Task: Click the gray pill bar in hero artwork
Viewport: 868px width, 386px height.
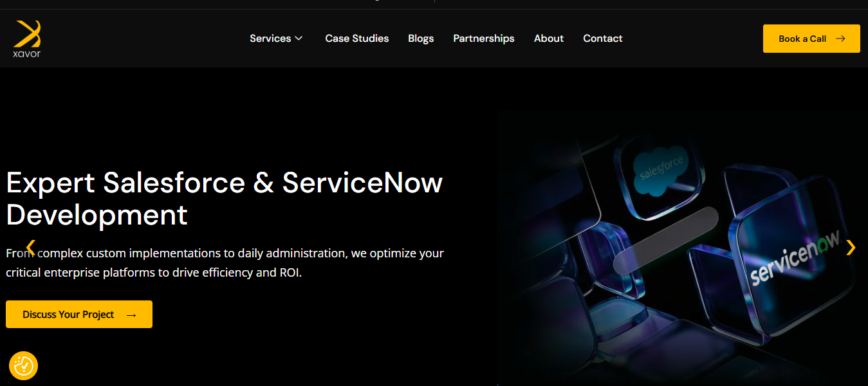Action: click(x=665, y=241)
